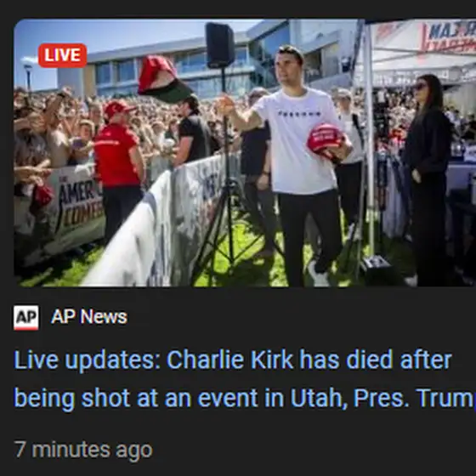
Task: Open the AP News source name
Action: 89,317
